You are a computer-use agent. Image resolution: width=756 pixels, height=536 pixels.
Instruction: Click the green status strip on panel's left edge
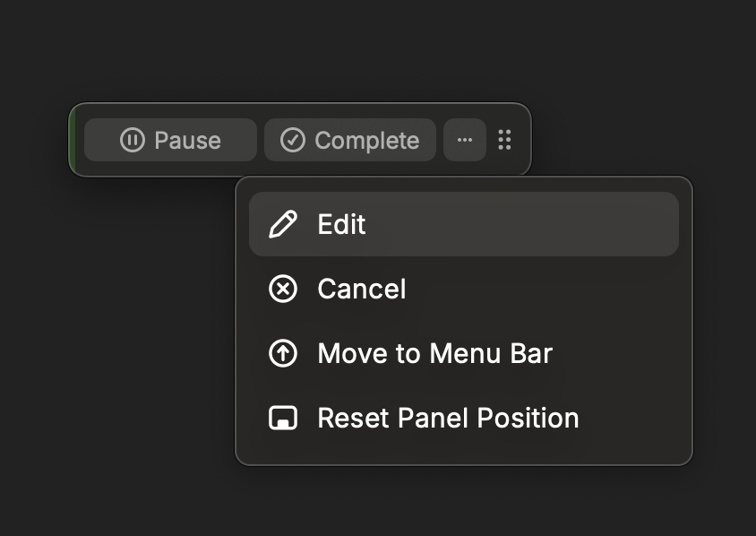pos(72,140)
